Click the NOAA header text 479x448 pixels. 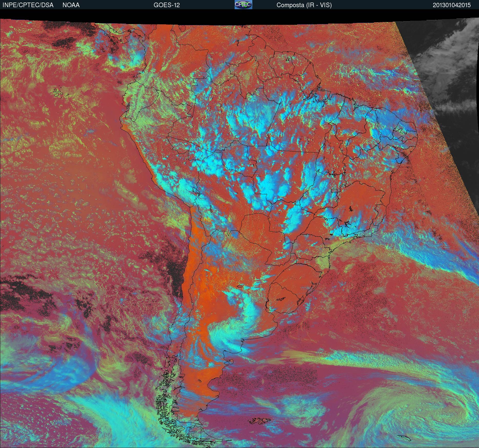click(71, 5)
